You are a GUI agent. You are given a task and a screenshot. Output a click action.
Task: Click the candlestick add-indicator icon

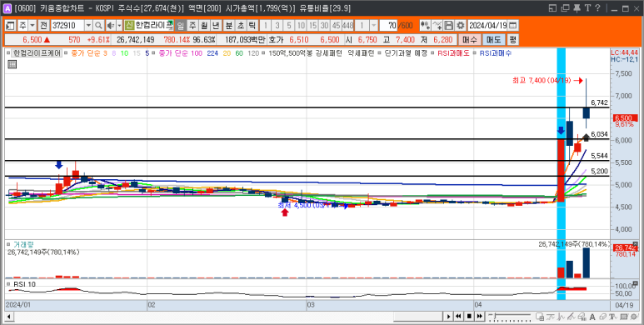[x=425, y=26]
